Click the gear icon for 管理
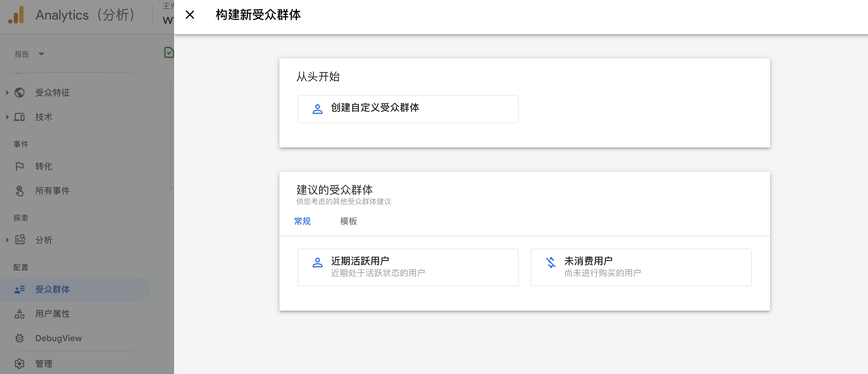Image resolution: width=868 pixels, height=374 pixels. 19,364
